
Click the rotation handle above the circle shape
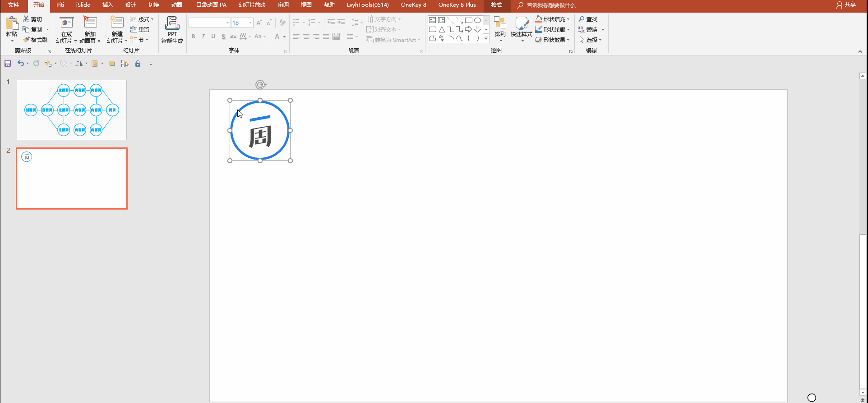click(260, 84)
